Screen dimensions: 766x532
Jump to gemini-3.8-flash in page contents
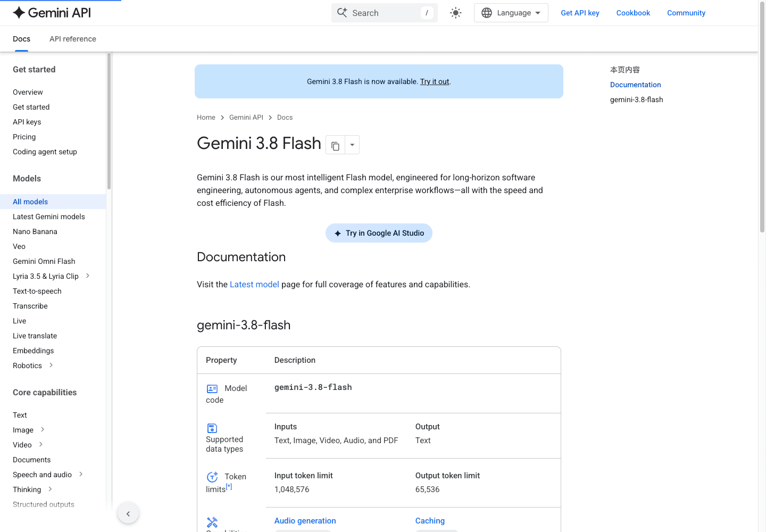637,99
